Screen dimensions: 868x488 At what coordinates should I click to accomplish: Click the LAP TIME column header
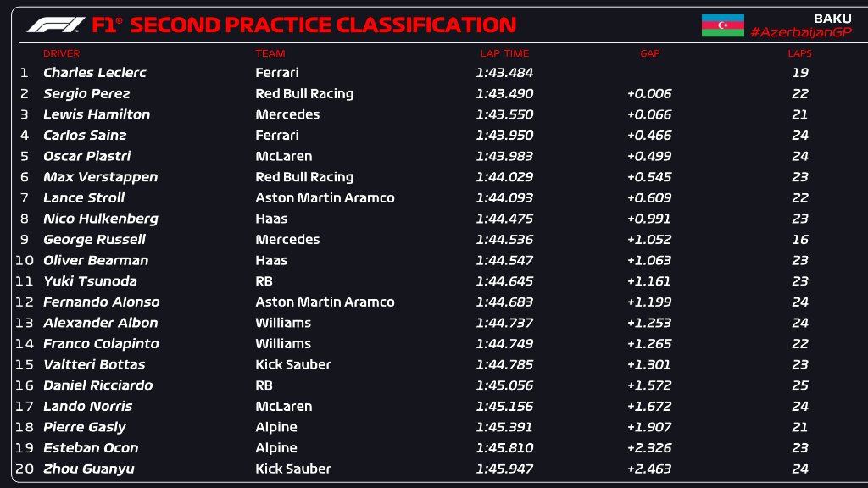point(504,53)
